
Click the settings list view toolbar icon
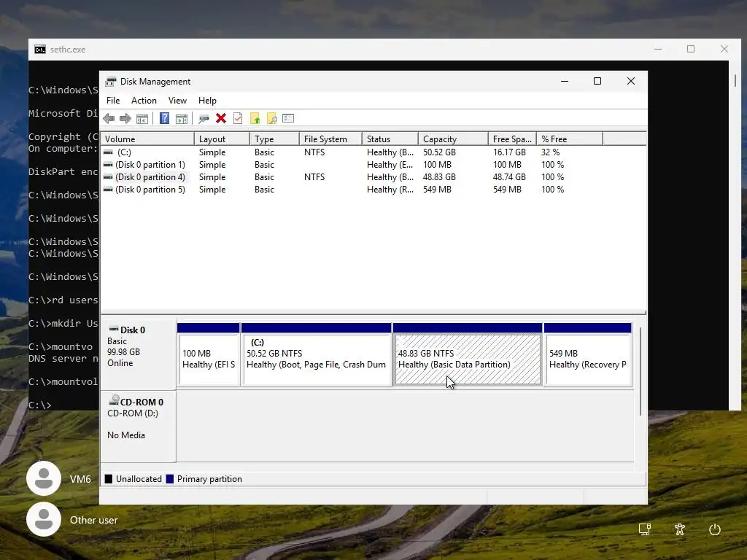tap(288, 118)
